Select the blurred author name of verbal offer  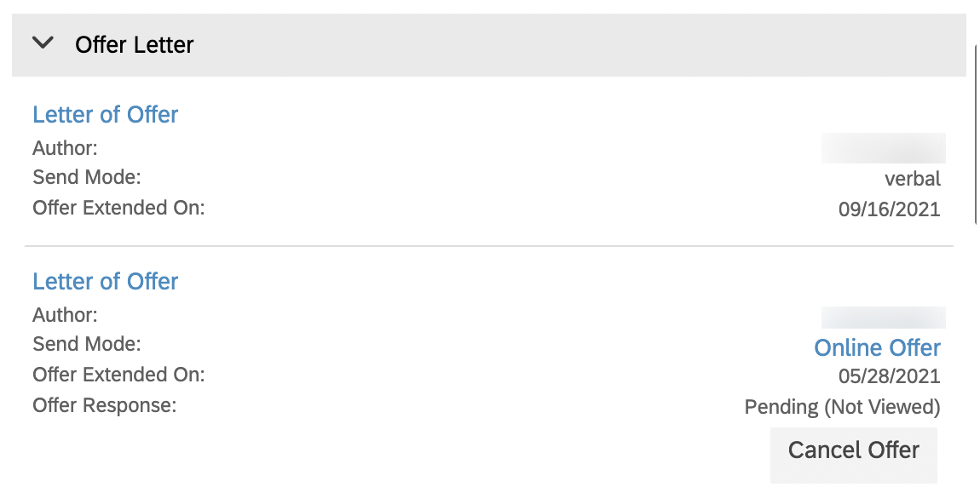pyautogui.click(x=883, y=148)
